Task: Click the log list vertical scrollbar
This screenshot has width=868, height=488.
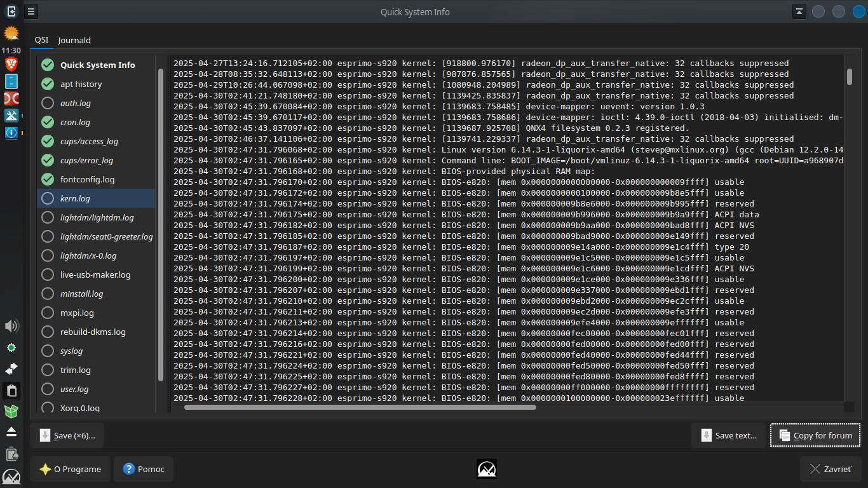Action: 161,224
